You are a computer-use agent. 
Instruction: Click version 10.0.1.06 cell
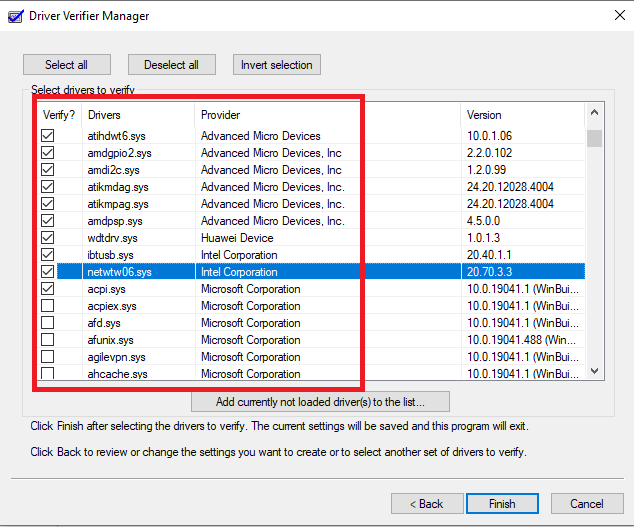[x=489, y=136]
